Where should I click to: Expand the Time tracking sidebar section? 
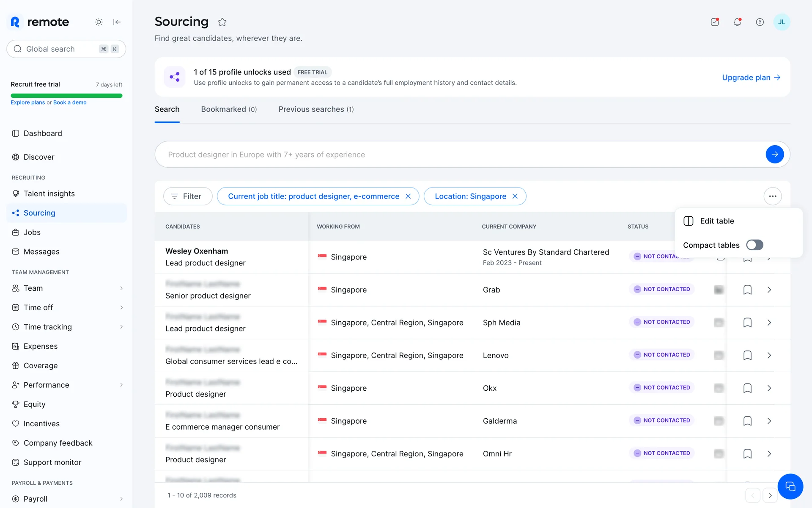121,327
